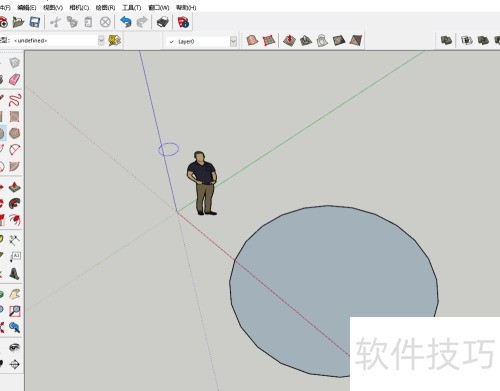
Task: Select the Pan hand tool
Action: click(14, 294)
